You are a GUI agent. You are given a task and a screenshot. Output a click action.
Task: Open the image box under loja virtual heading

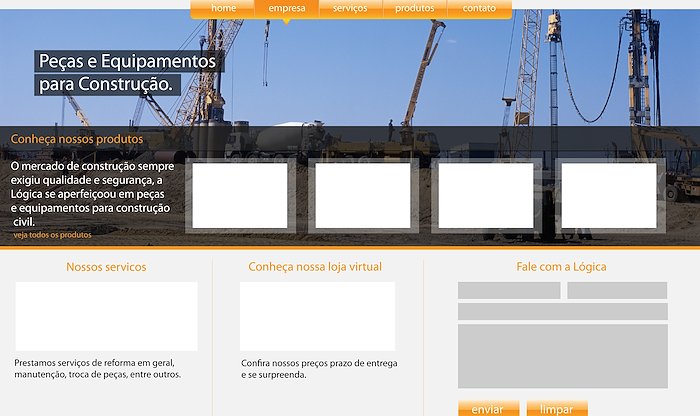click(x=317, y=316)
